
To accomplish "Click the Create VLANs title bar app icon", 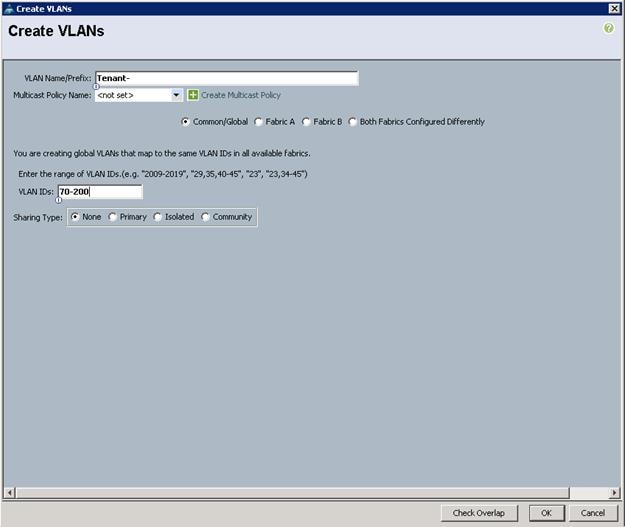I will coord(9,9).
